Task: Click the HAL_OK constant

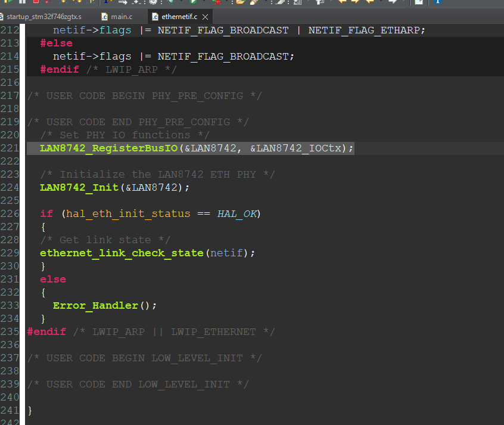Action: tap(237, 214)
